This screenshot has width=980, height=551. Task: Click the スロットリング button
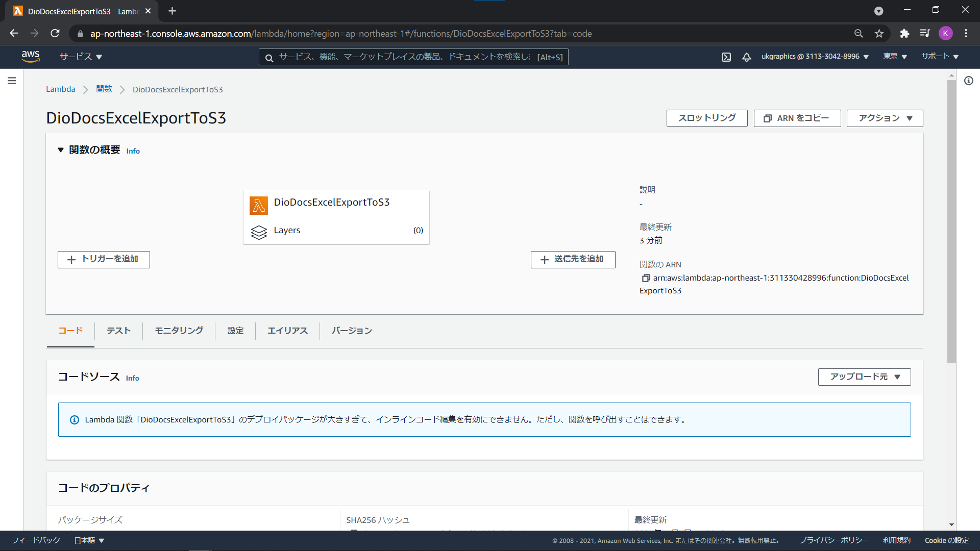707,118
